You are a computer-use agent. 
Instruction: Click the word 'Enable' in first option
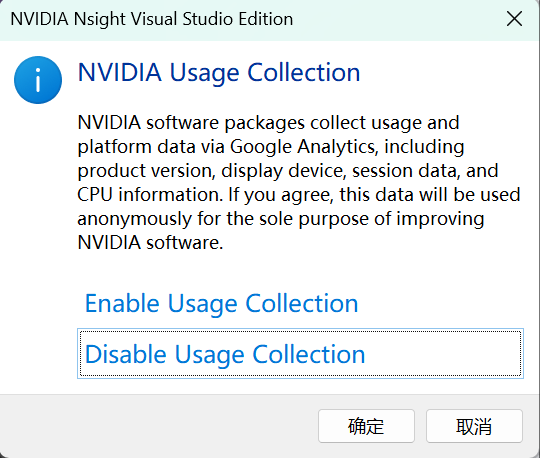(122, 303)
